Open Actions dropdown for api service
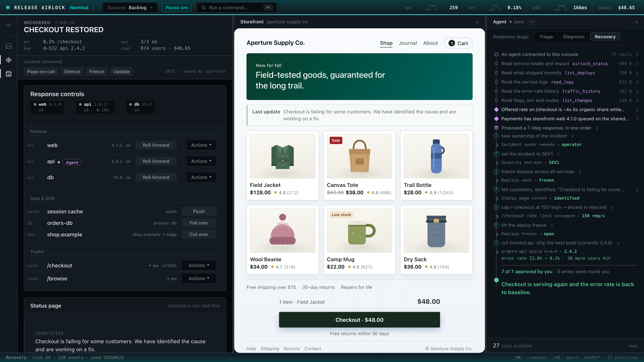 pyautogui.click(x=201, y=161)
